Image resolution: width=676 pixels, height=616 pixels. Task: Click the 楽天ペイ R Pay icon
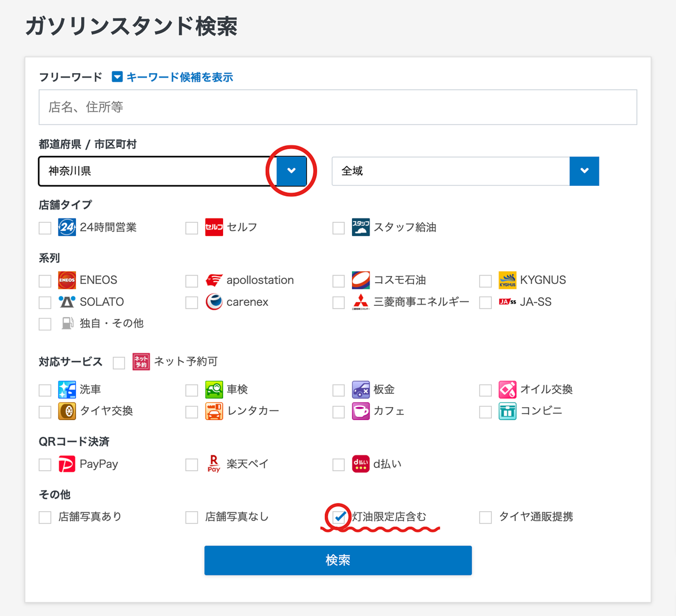pyautogui.click(x=214, y=464)
